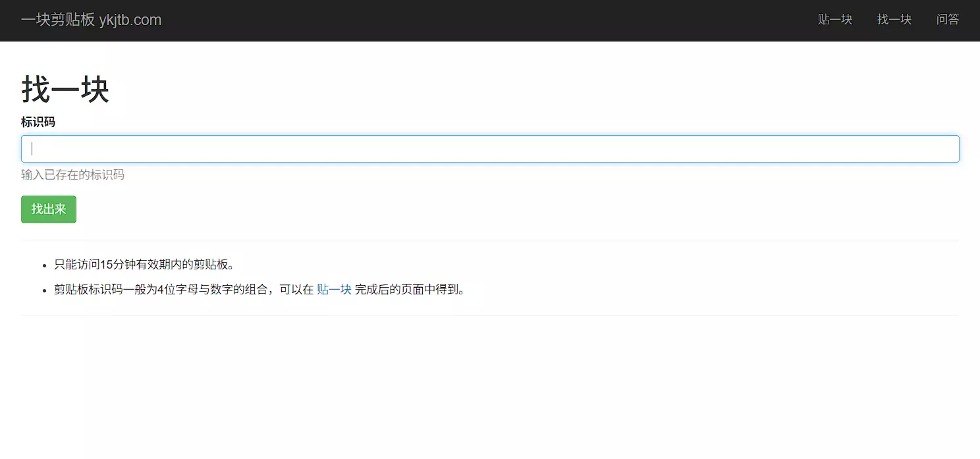Click the blank white area below the notes

[x=489, y=389]
